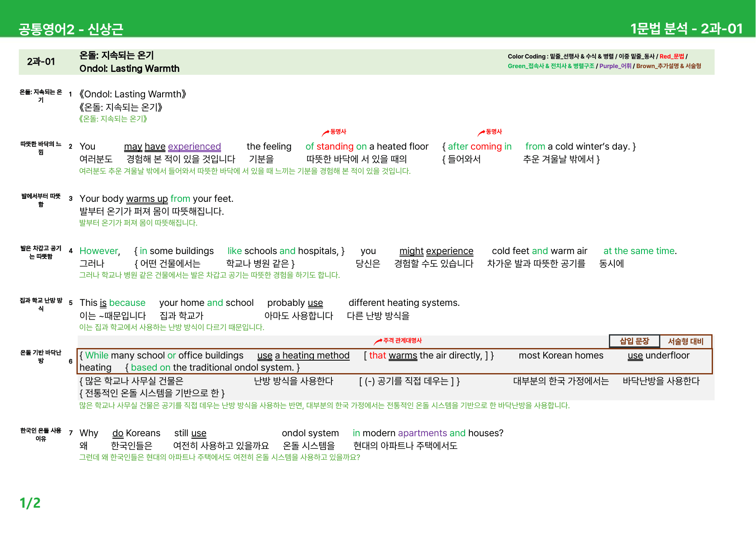Click the underlined word experienced in sentence 2
The width and height of the screenshot is (756, 534).
tap(194, 147)
